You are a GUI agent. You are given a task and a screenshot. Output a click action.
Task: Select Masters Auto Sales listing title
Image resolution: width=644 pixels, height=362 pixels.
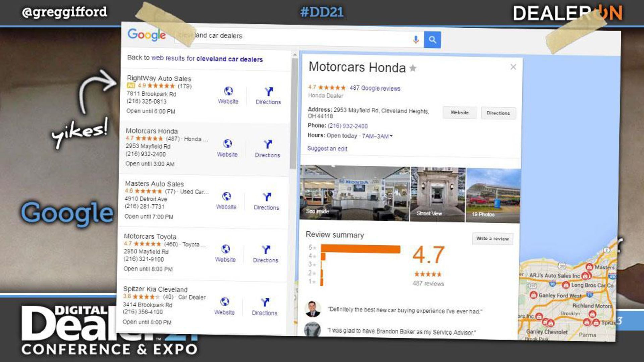click(155, 184)
